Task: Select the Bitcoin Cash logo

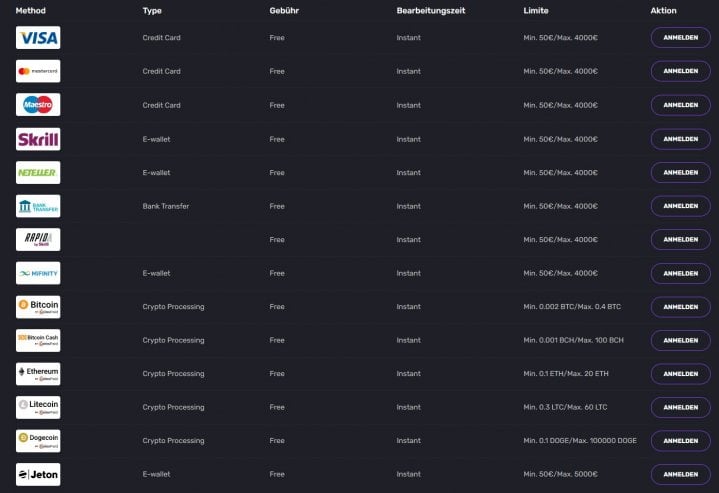Action: click(x=38, y=340)
